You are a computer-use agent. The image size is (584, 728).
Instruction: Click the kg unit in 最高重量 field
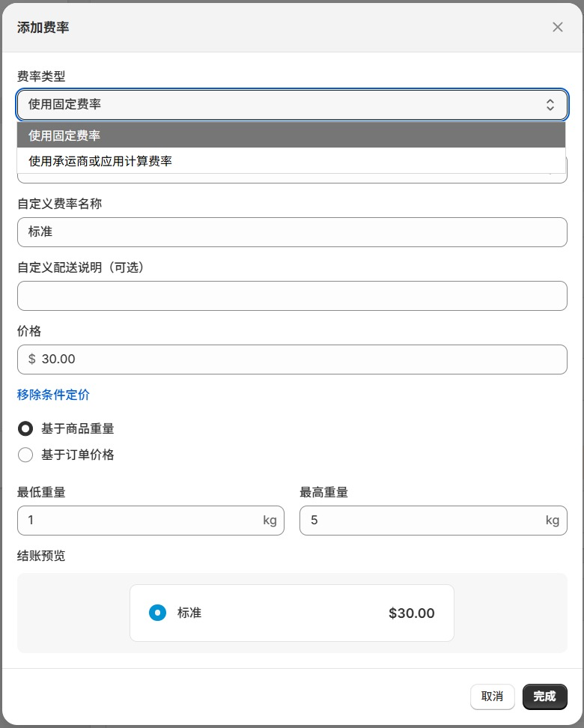pos(553,521)
